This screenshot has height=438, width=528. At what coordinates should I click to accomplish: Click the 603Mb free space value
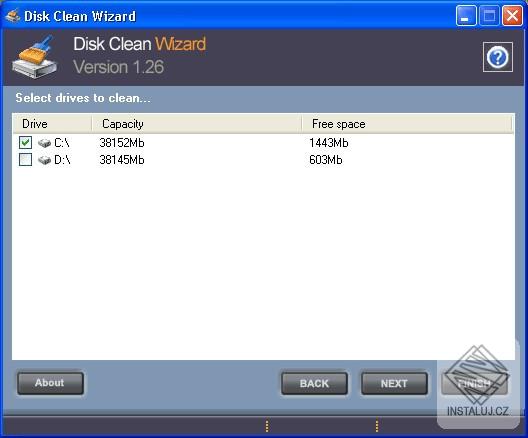[326, 160]
